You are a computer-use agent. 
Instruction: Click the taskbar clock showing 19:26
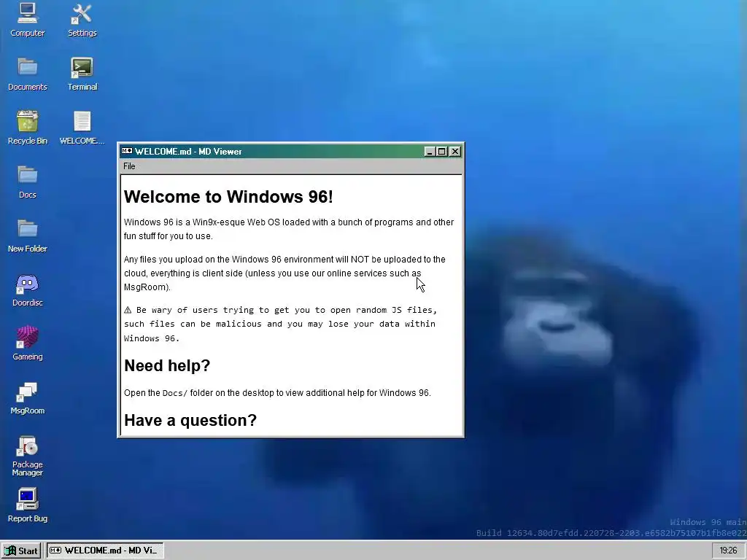tap(728, 551)
